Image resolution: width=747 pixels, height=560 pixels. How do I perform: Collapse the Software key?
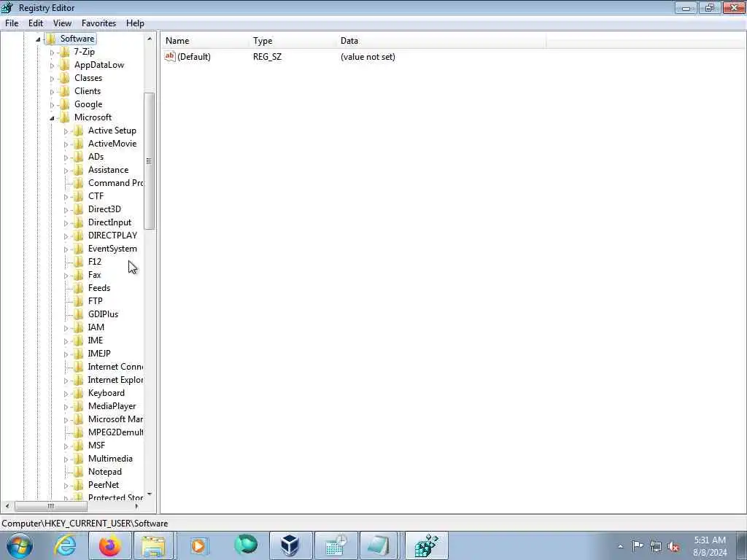click(x=38, y=39)
